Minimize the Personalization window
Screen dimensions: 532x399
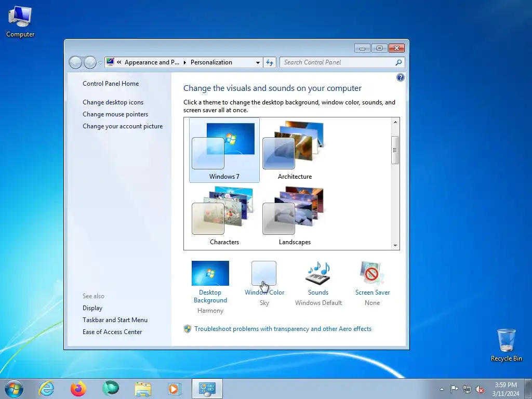(362, 48)
